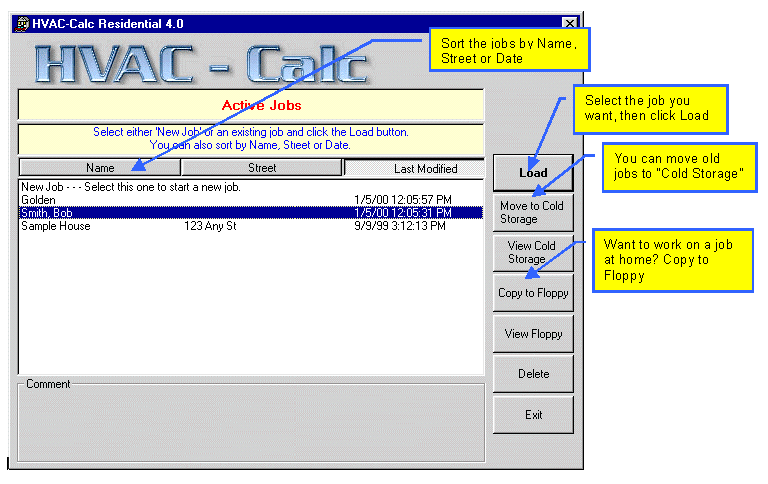Click the Exit button
The image size is (768, 484).
pos(533,415)
